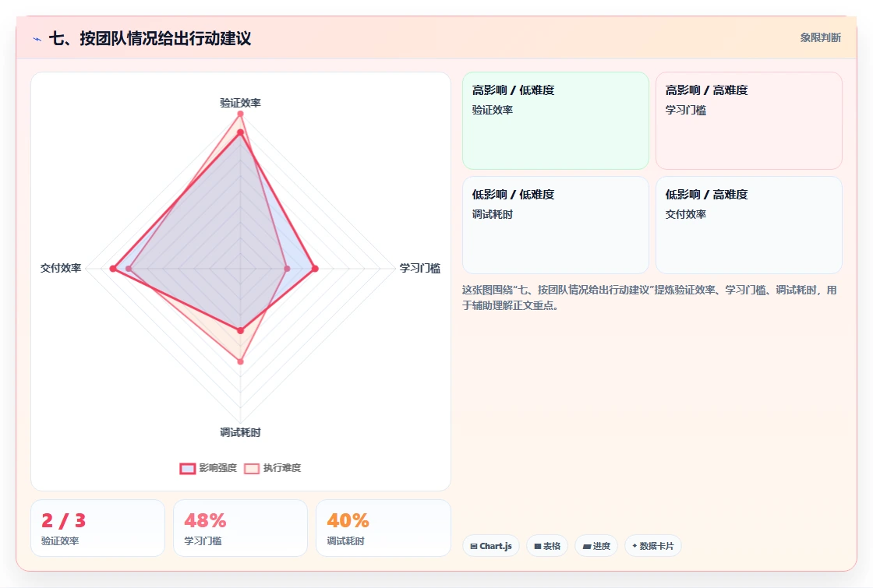
Task: Click the 影响强度 data point on 调试耗时 axis
Action: click(241, 330)
